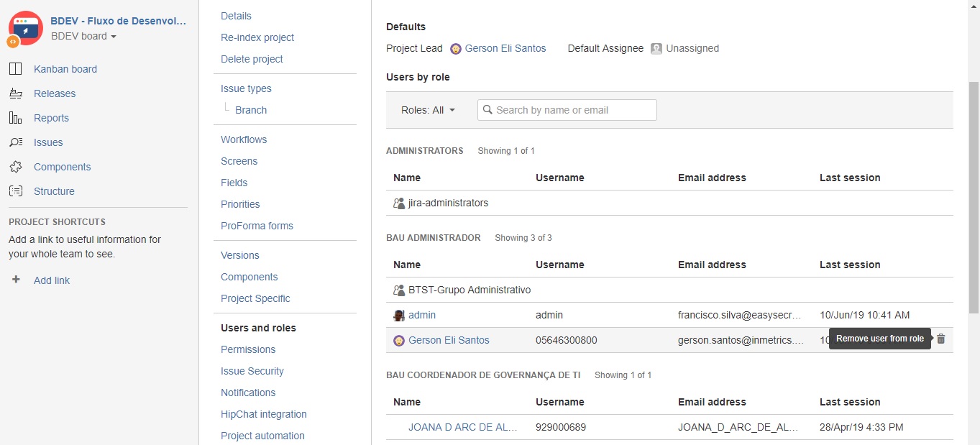980x445 pixels.
Task: Open Project Specific settings
Action: tap(255, 298)
